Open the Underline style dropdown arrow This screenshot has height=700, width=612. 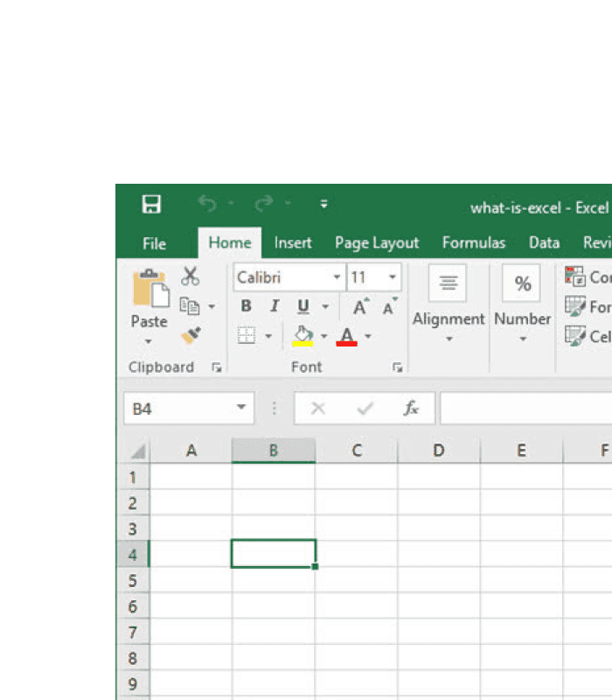tap(325, 307)
